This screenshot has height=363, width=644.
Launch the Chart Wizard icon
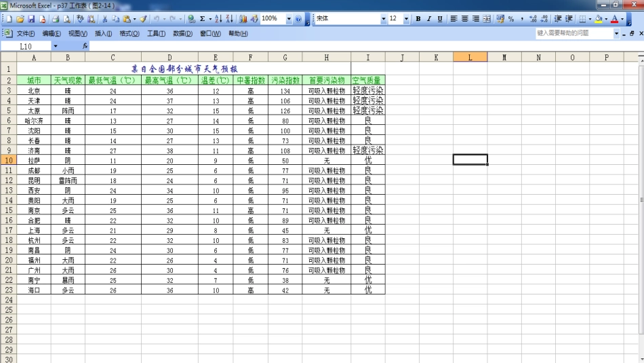pyautogui.click(x=243, y=19)
